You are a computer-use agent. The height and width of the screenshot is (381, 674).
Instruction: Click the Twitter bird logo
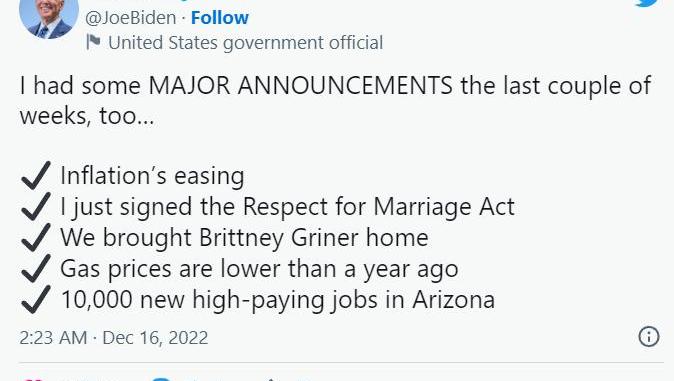(646, 3)
